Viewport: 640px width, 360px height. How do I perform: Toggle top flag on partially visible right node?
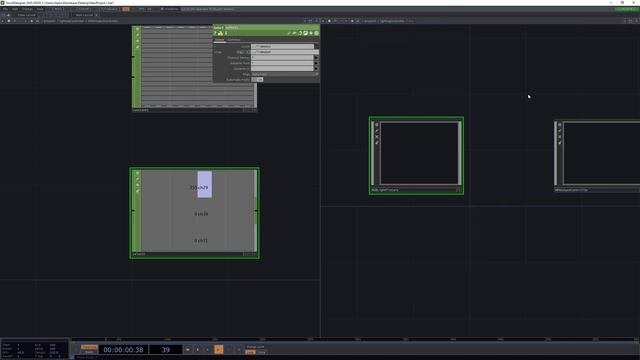coord(560,124)
